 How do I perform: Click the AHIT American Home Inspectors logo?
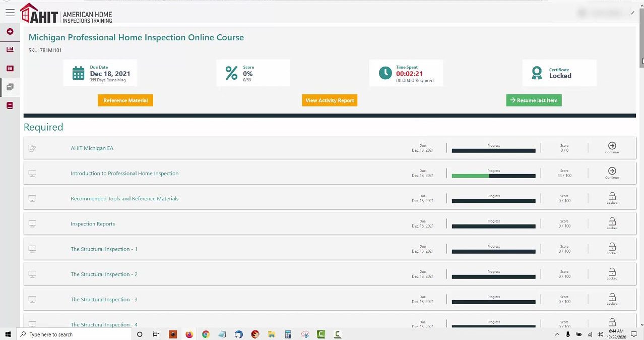coord(66,14)
